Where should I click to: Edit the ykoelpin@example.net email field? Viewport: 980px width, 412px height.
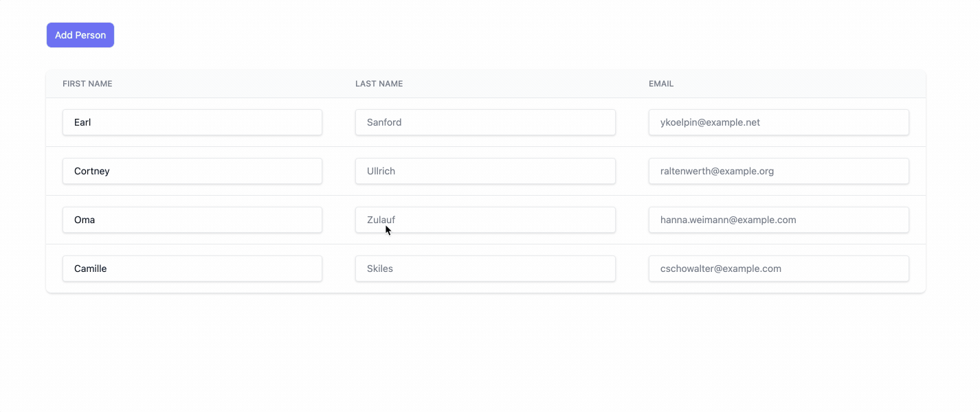pos(779,122)
